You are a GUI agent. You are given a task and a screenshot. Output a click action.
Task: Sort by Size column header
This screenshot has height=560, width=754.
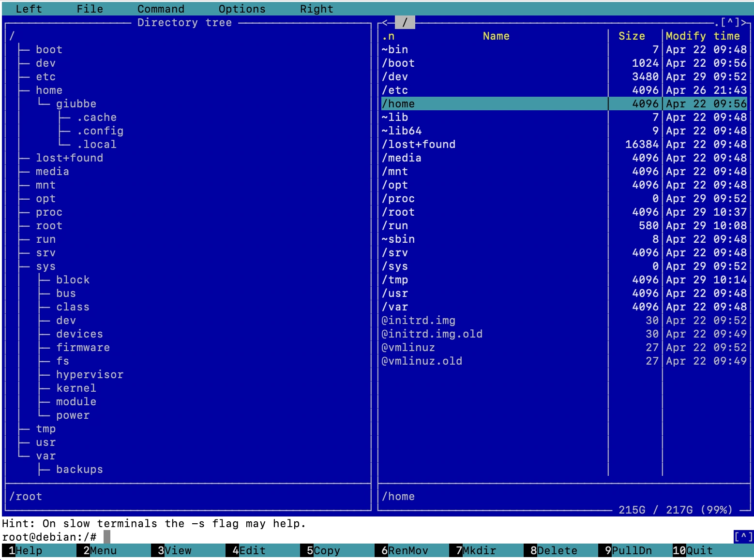[x=632, y=36]
